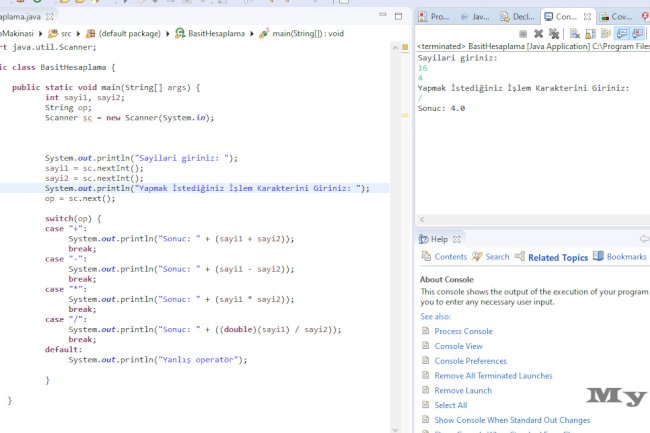Expand the (default package) breadcrumb arrow

[x=166, y=32]
